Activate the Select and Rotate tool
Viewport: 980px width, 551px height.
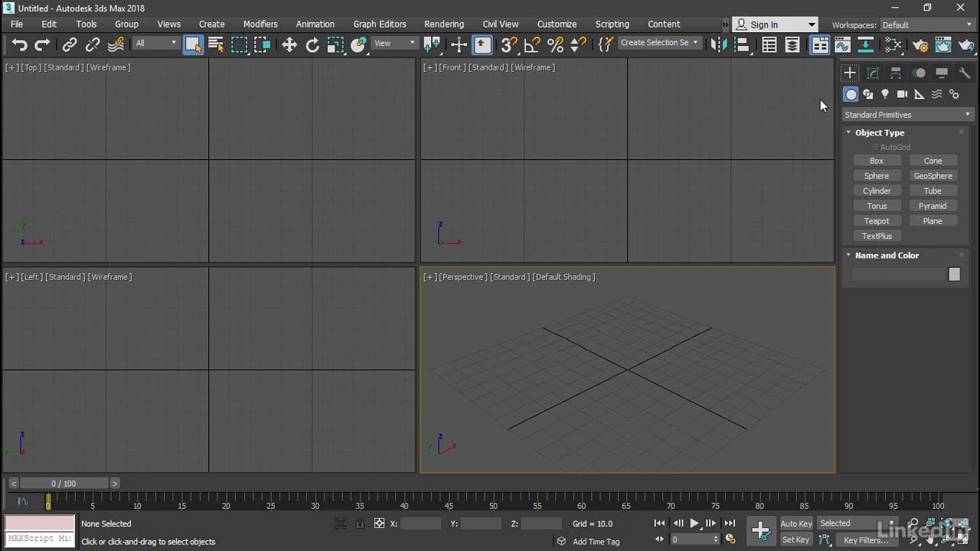coord(312,45)
